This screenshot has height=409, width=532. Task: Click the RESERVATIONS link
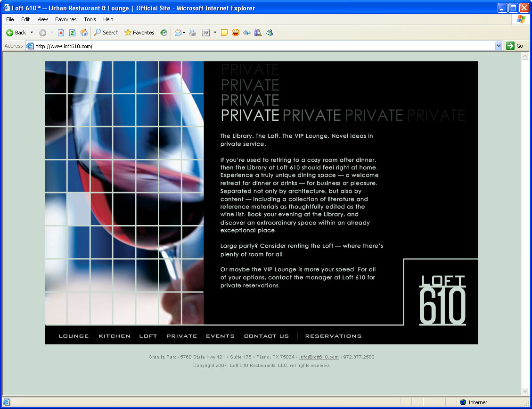(x=333, y=336)
